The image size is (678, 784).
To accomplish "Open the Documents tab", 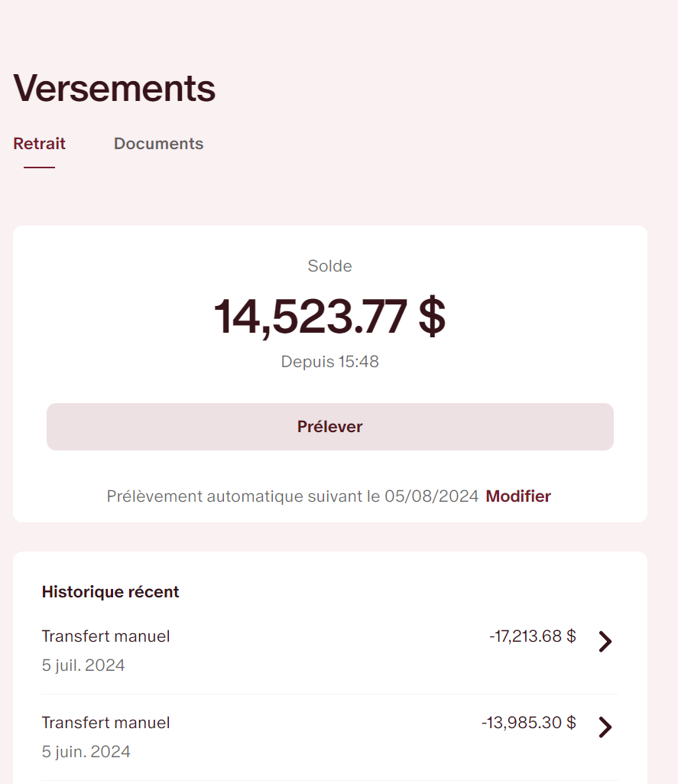I will [158, 144].
